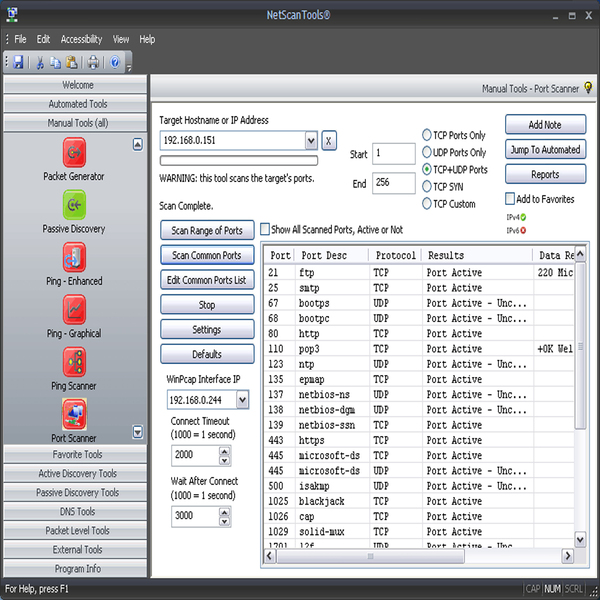Screen dimensions: 600x600
Task: Select UDP Ports Only option
Action: tap(427, 152)
